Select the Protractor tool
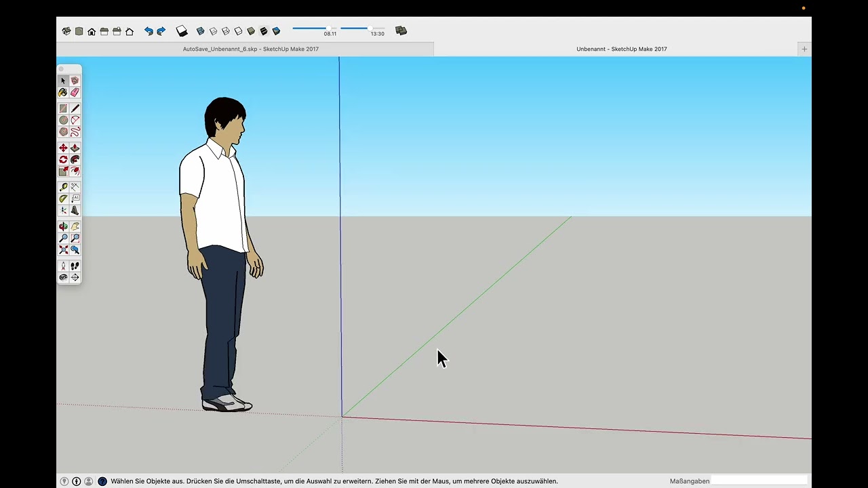Image resolution: width=868 pixels, height=488 pixels. coord(63,199)
